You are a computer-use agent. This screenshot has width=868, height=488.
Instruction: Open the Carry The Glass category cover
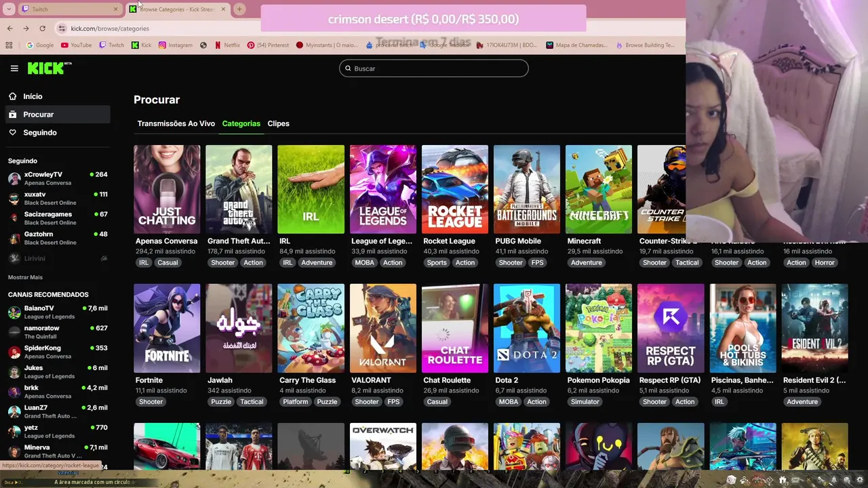[311, 328]
